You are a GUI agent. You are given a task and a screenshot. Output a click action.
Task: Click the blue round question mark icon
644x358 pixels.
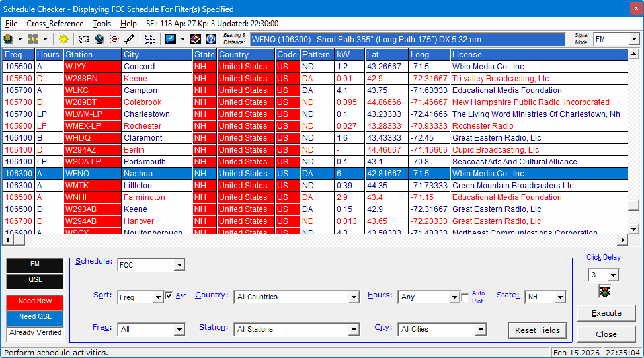210,40
